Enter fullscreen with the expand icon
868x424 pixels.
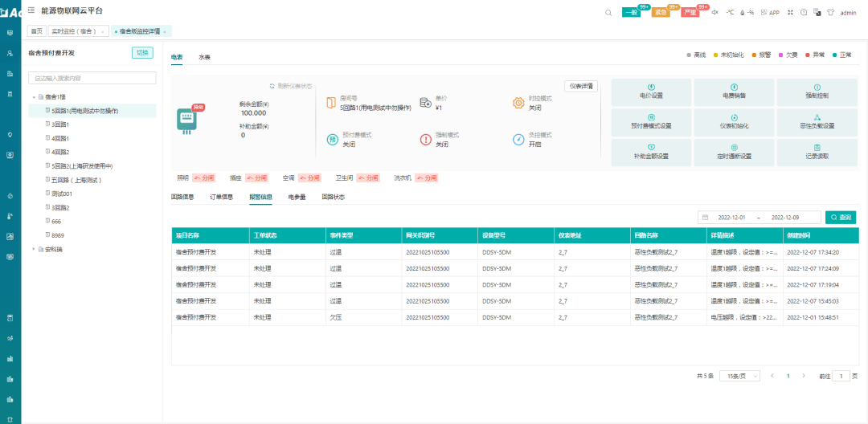click(x=790, y=12)
